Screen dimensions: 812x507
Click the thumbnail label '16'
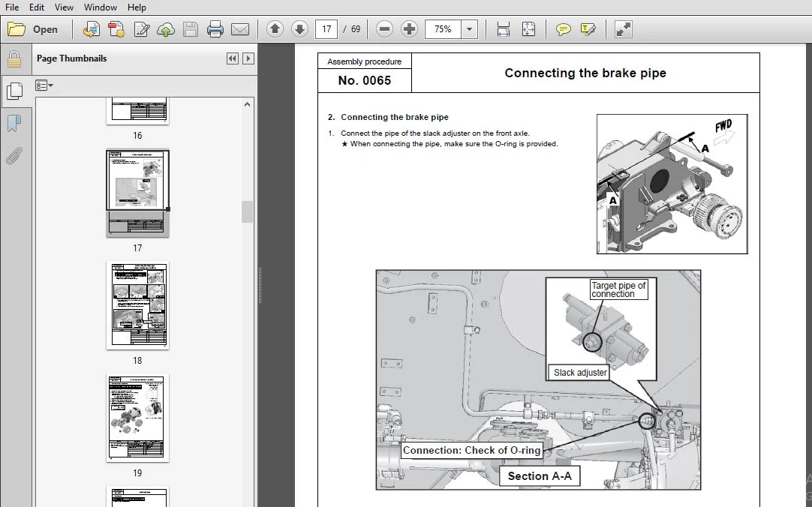137,136
